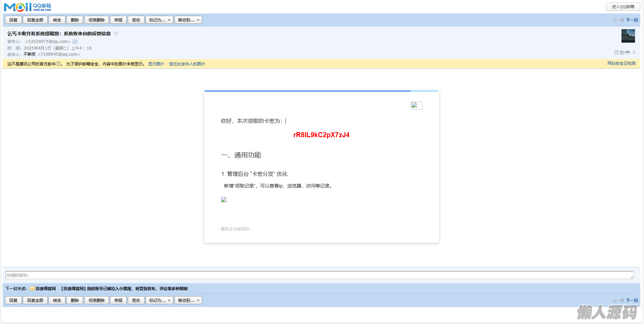Screen dimensions: 644x324
Task: Click 显示图片 link
Action: click(x=156, y=64)
